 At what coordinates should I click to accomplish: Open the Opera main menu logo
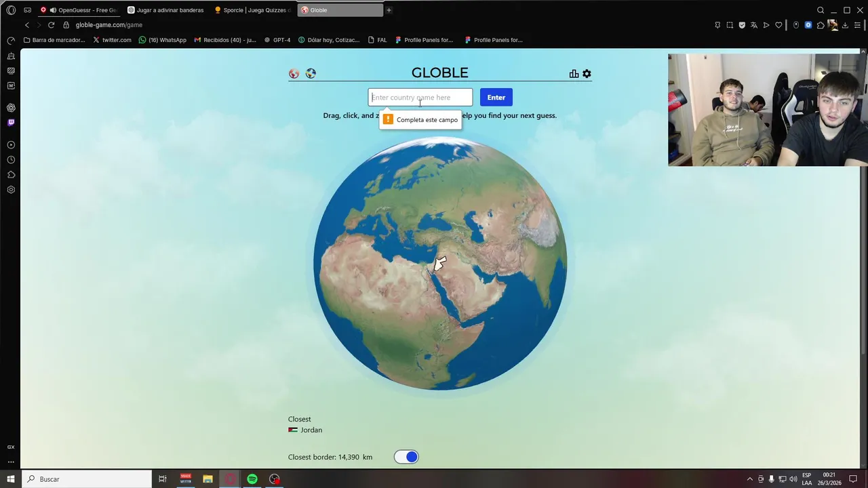[11, 10]
